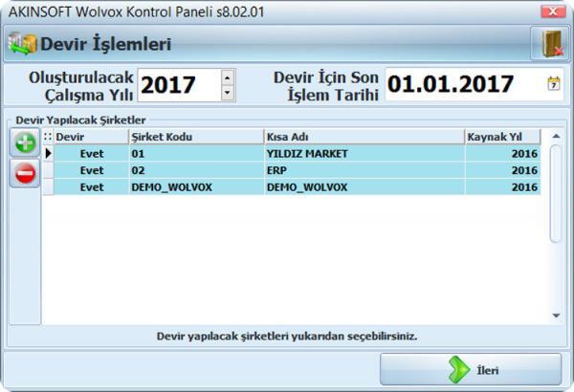574x392 pixels.
Task: Sort by the Devir column header
Action: [x=91, y=137]
